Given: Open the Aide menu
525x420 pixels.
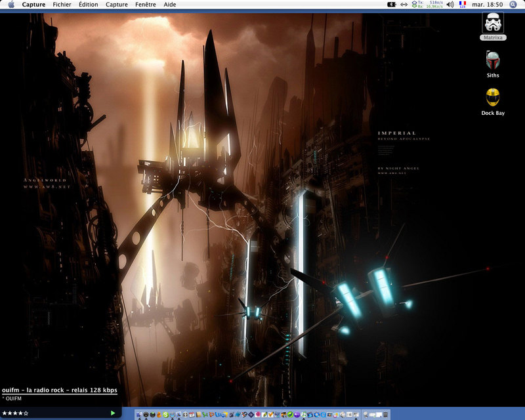Looking at the screenshot, I should click(170, 5).
